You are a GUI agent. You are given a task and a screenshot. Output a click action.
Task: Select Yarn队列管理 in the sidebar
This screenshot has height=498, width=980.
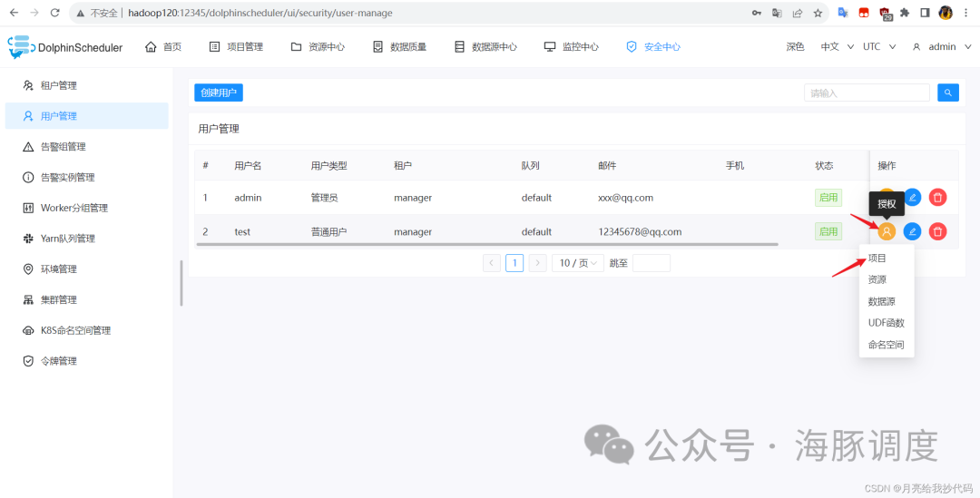[86, 239]
